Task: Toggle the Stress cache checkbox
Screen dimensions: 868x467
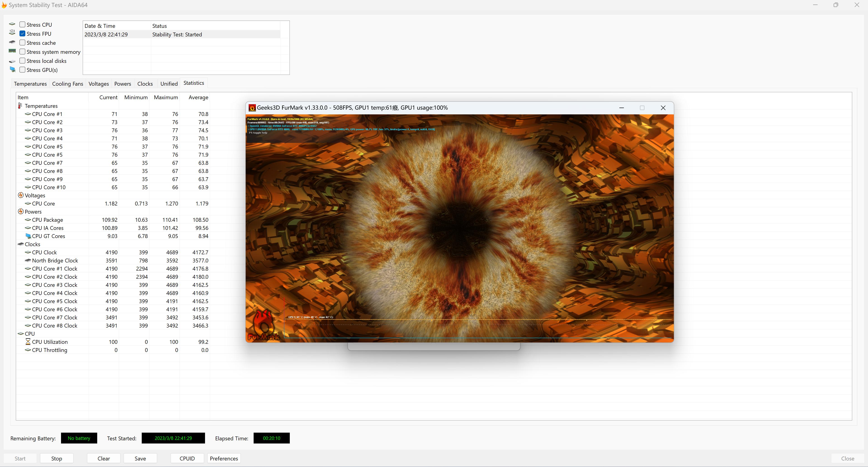Action: pyautogui.click(x=23, y=43)
